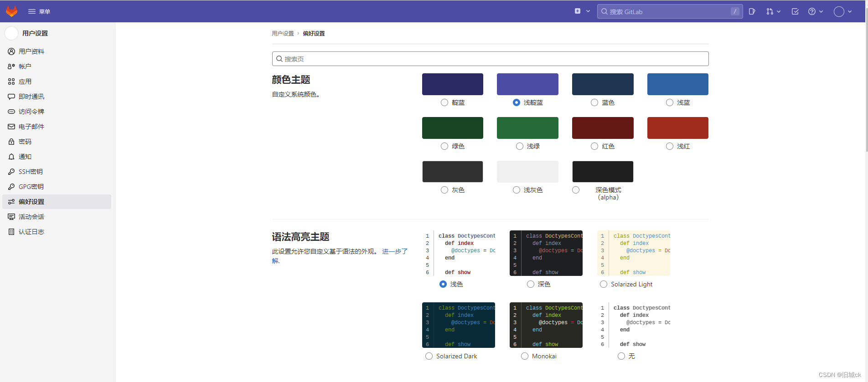
Task: Open 访问令牌 sidebar item
Action: pos(57,112)
